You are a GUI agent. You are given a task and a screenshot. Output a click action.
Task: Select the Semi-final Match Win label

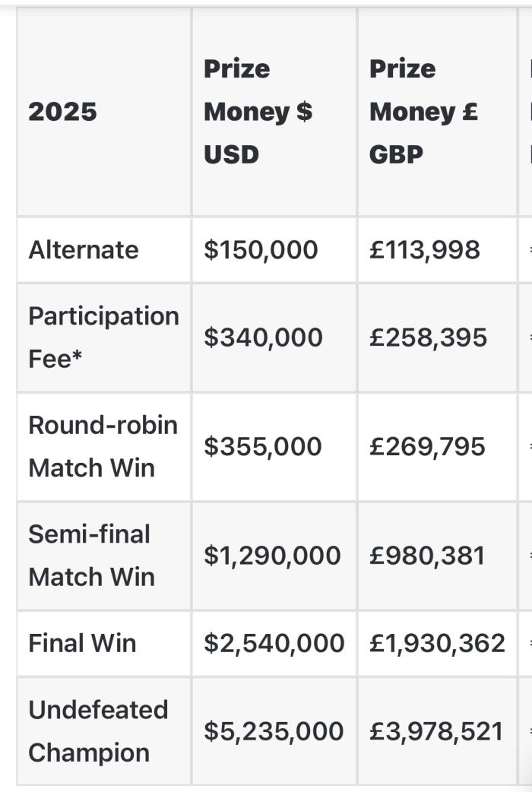[x=91, y=556]
